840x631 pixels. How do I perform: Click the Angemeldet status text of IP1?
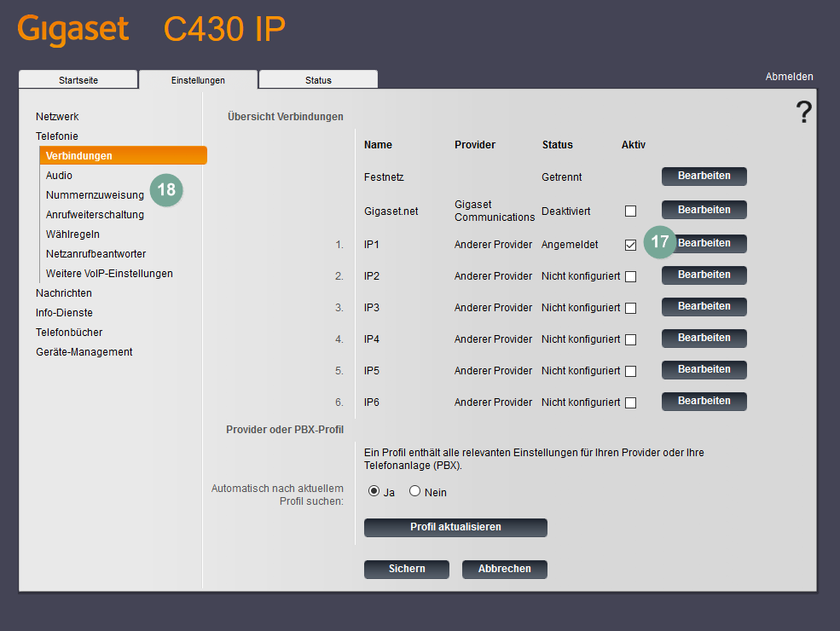click(x=570, y=244)
